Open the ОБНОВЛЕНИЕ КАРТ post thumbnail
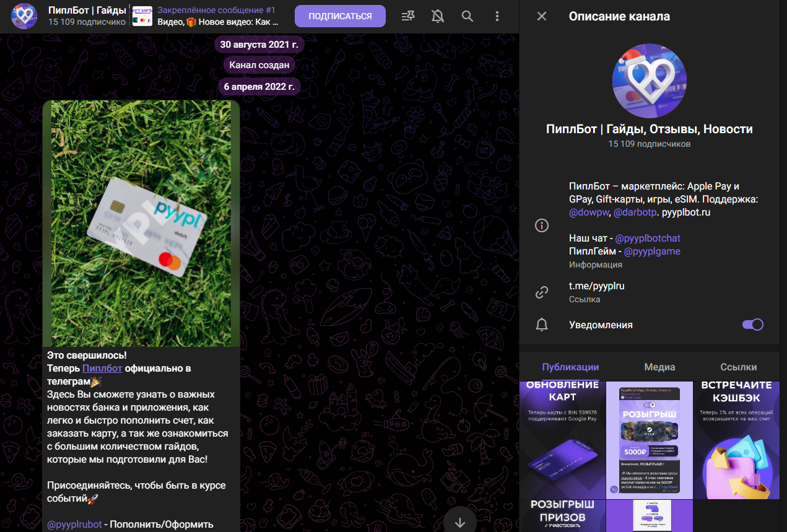 tap(562, 440)
